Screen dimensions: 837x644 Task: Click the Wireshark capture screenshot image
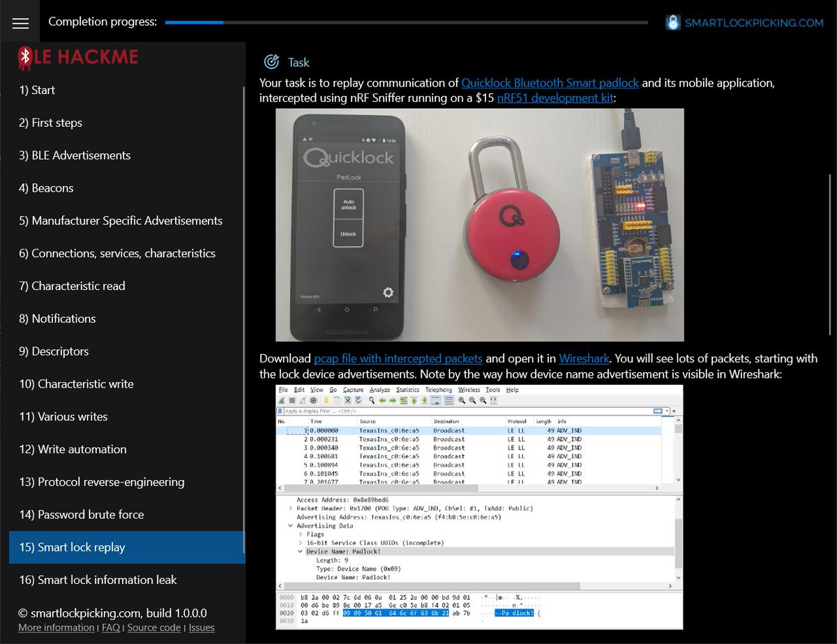point(480,507)
